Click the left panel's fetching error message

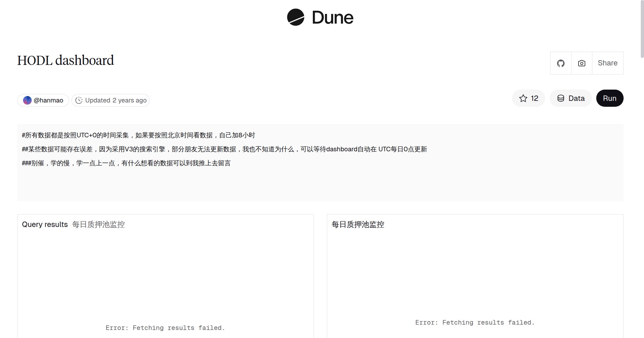tap(165, 328)
